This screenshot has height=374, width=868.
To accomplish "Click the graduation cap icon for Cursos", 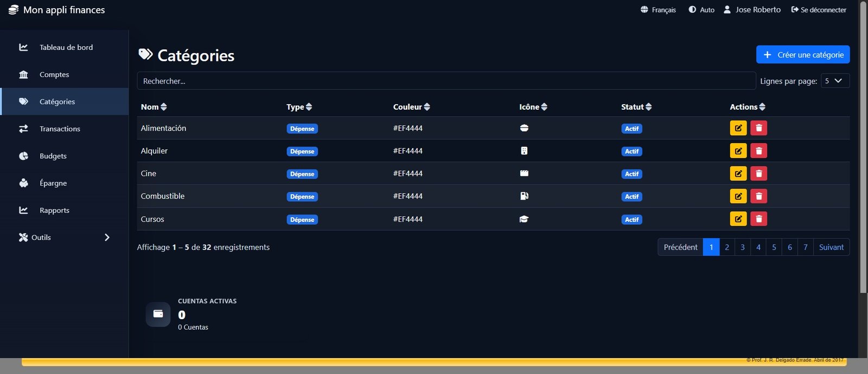I will 524,219.
